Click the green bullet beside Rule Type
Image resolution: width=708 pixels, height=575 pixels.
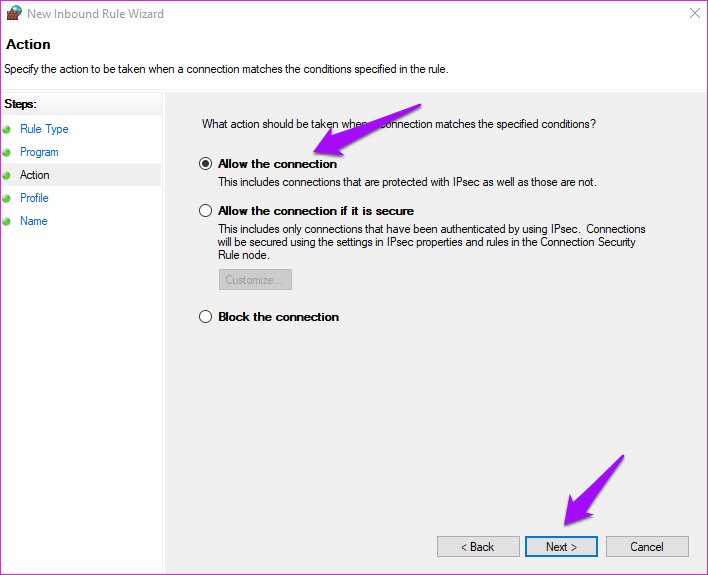[6, 130]
